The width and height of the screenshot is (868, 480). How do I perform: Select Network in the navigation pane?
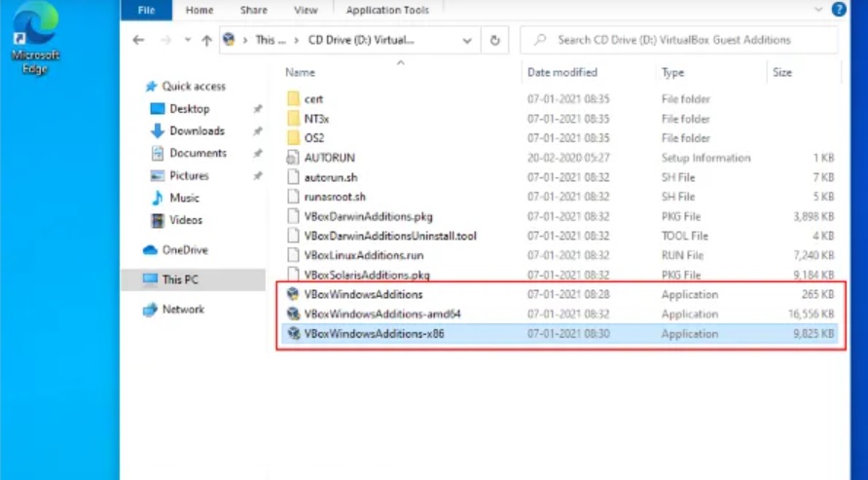point(183,310)
